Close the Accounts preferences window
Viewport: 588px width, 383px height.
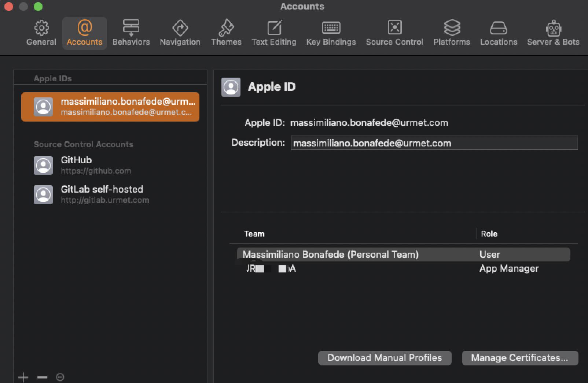point(9,7)
